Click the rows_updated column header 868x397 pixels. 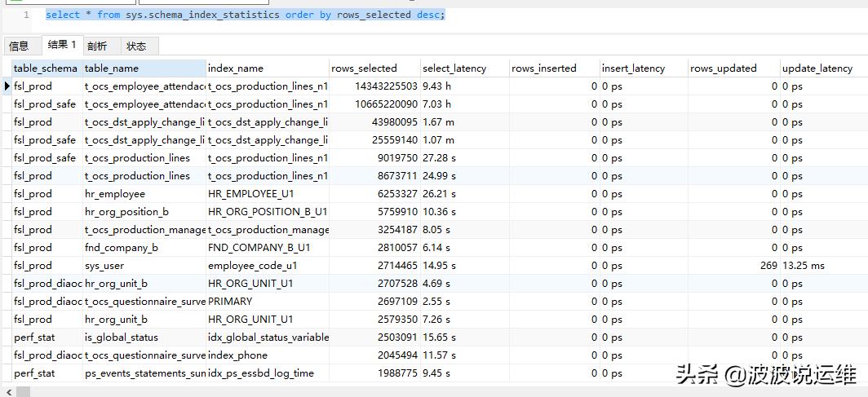tap(734, 68)
